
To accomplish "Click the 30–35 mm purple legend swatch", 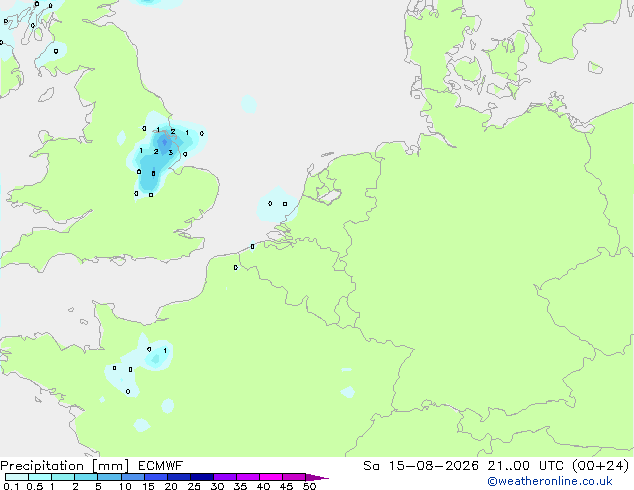I will coord(224,477).
